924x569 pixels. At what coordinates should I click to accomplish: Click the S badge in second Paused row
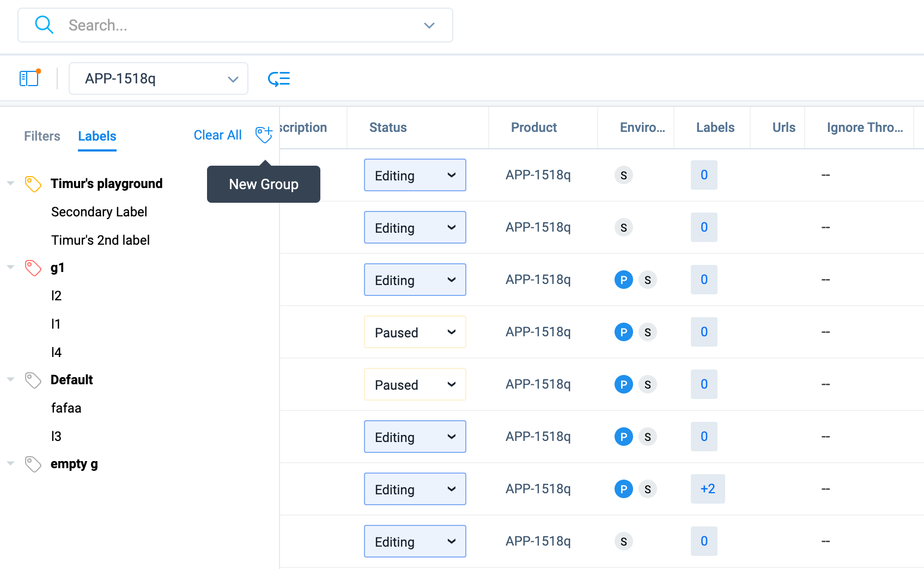(648, 384)
